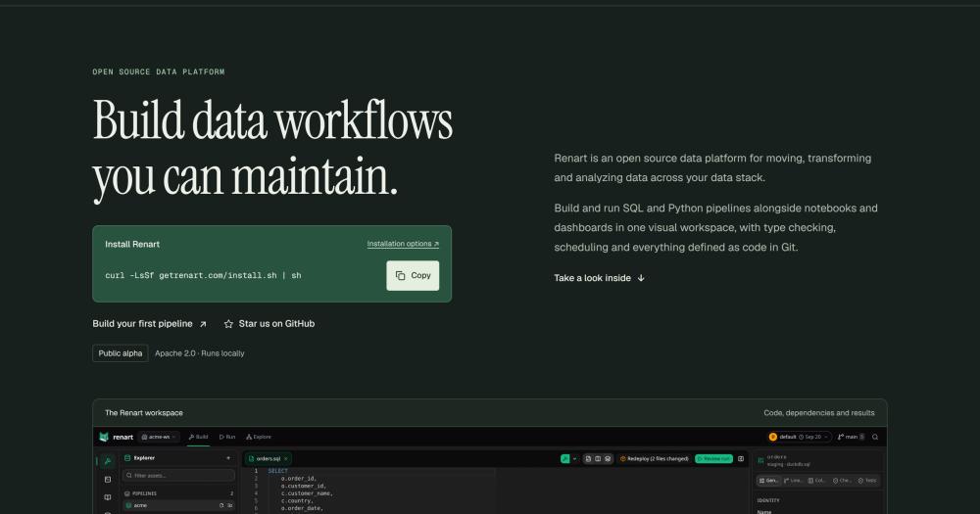The height and width of the screenshot is (514, 980).
Task: Open Build your first pipeline link
Action: pos(149,323)
